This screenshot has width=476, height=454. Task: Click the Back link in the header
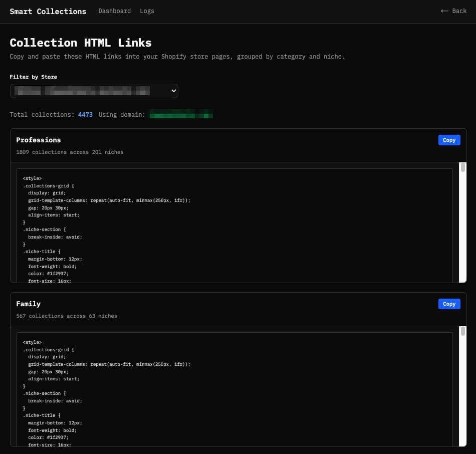pyautogui.click(x=453, y=11)
